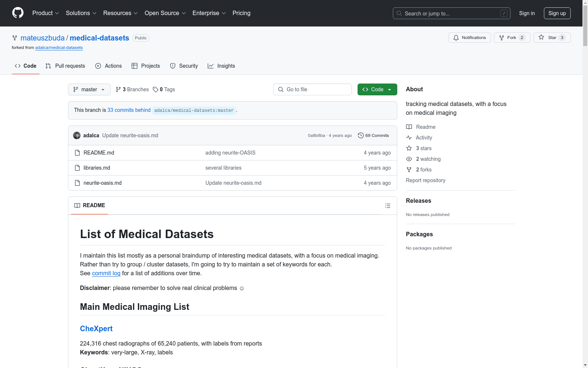The image size is (588, 368).
Task: Open the commit log link in README
Action: (x=106, y=273)
